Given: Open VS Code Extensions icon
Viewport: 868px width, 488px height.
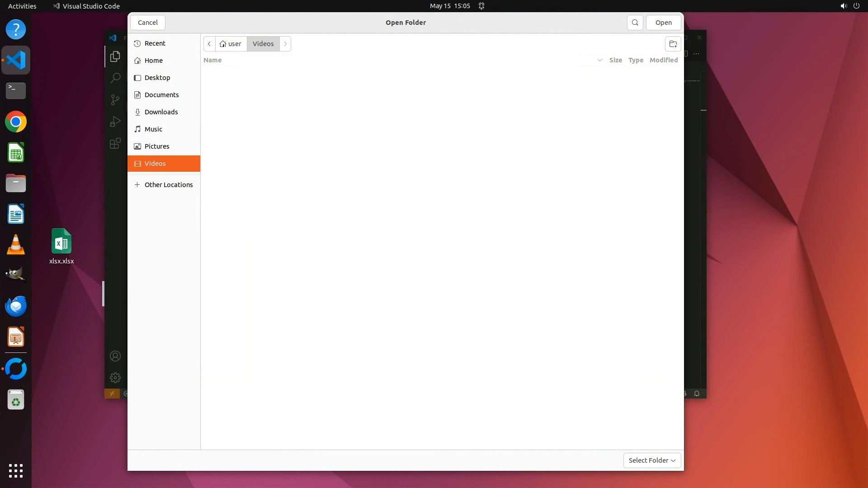Looking at the screenshot, I should click(115, 143).
